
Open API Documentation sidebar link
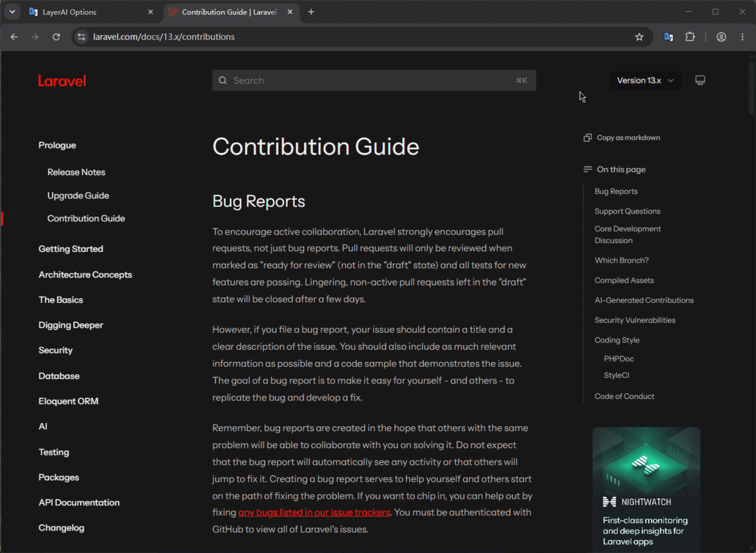click(x=79, y=503)
